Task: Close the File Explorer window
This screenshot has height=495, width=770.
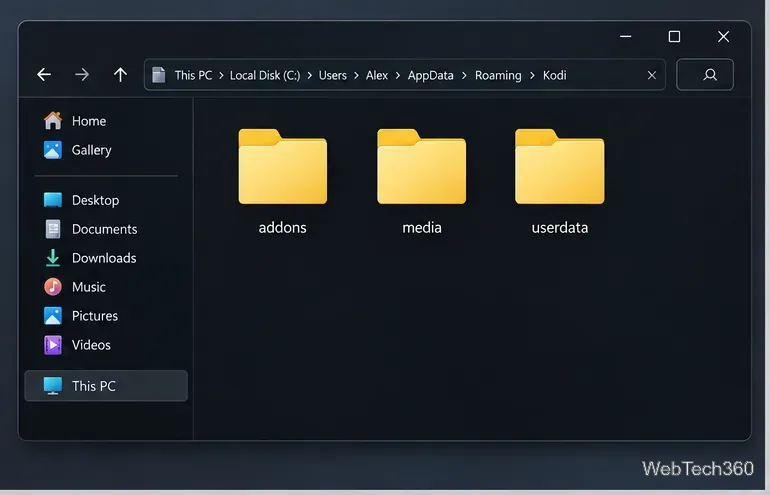Action: [723, 36]
